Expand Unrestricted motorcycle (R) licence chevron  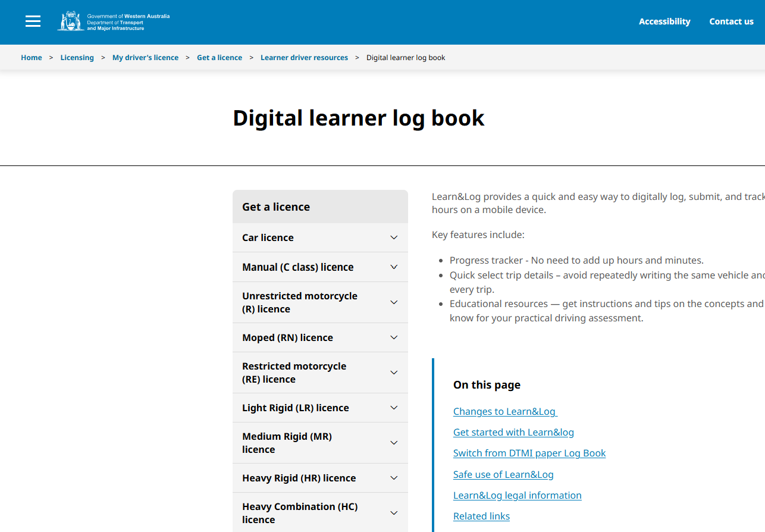[394, 302]
